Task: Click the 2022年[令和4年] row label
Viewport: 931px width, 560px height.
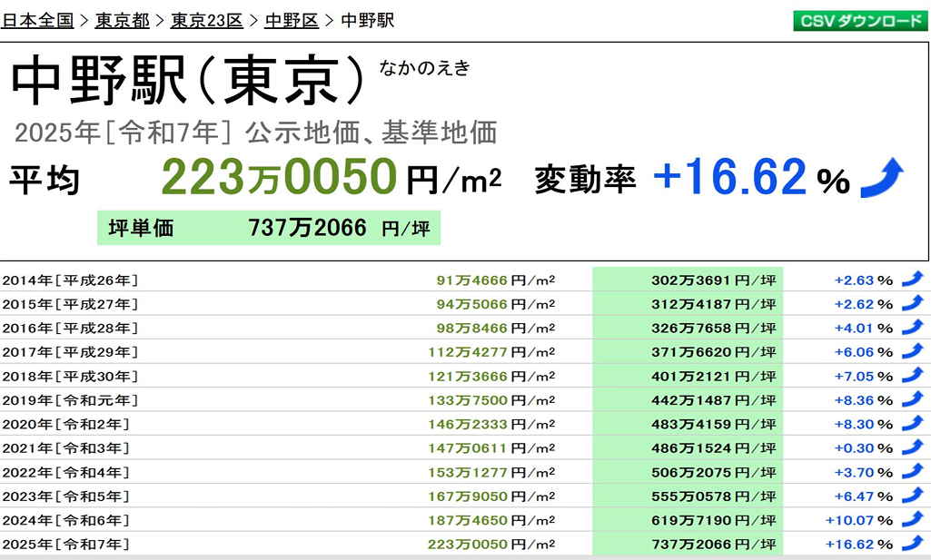Action: click(66, 472)
